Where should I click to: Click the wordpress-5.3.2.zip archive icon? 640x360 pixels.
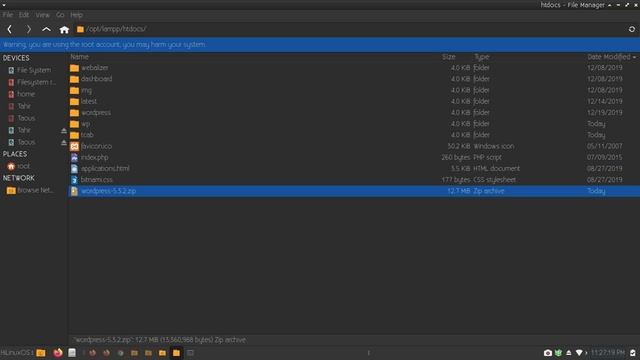[74, 191]
